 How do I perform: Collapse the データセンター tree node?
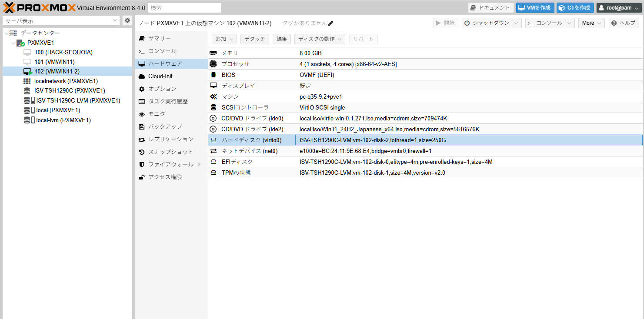6,33
